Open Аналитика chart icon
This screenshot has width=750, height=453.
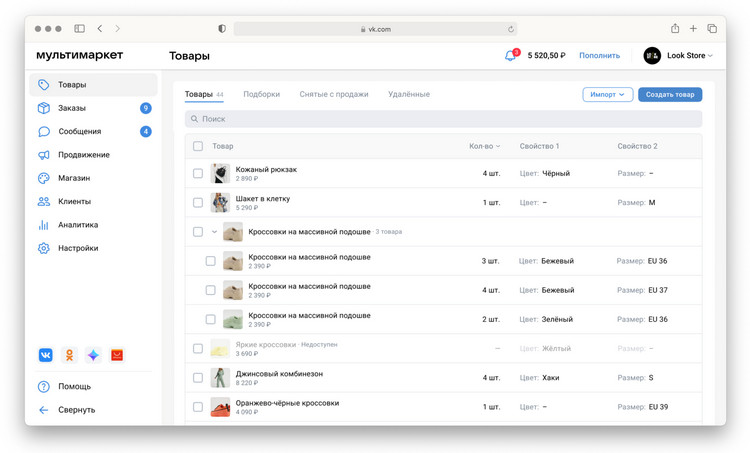(44, 225)
